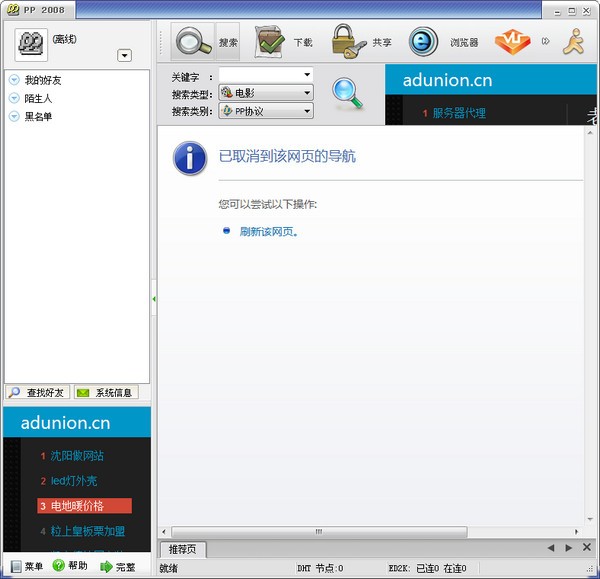This screenshot has width=600, height=579.
Task: Open the 菜单 menu button
Action: pyautogui.click(x=26, y=566)
